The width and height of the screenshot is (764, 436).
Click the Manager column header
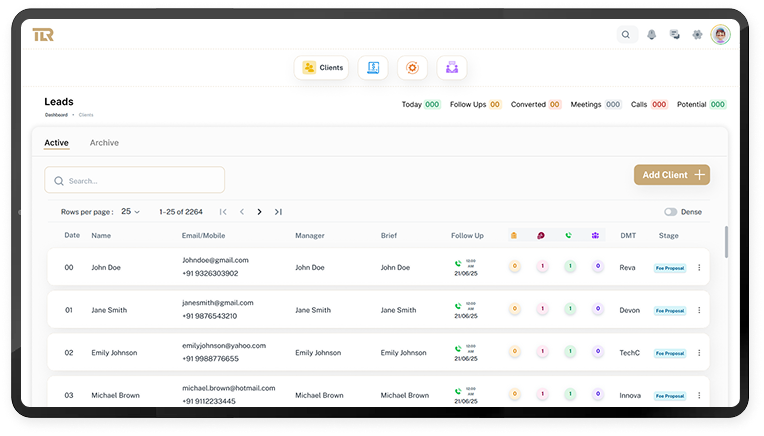pyautogui.click(x=310, y=236)
